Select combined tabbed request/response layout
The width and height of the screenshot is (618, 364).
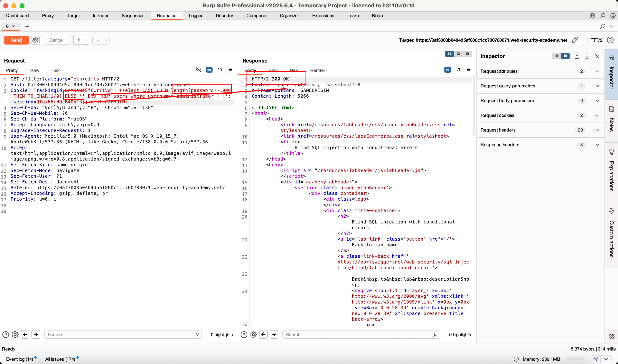pos(468,54)
